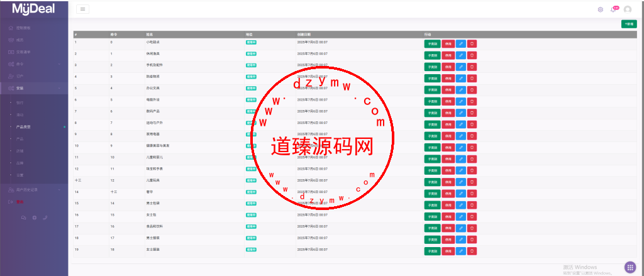Click phone icon at sidebar bottom
This screenshot has width=644, height=276.
point(45,218)
